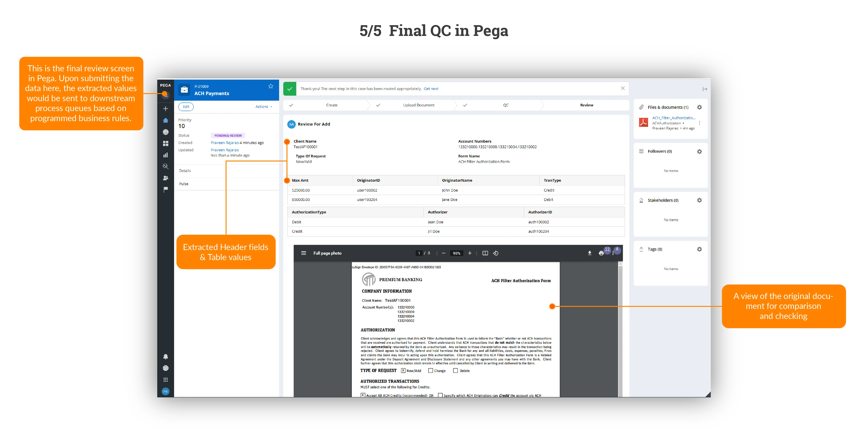Screen dimensions: 868x434
Task: Click the PDF zoom percentage field
Action: click(x=457, y=253)
